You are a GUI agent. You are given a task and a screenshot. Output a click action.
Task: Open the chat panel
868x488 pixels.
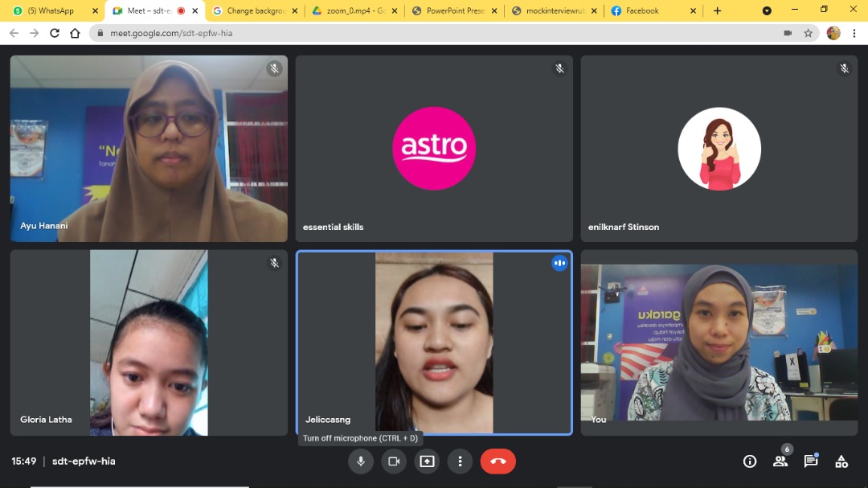[x=811, y=461]
